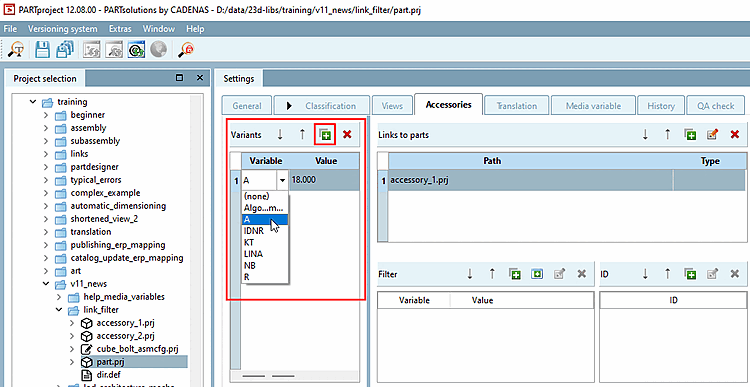Move ID entry down in ID toolbar
The height and width of the screenshot is (387, 750).
pos(645,274)
